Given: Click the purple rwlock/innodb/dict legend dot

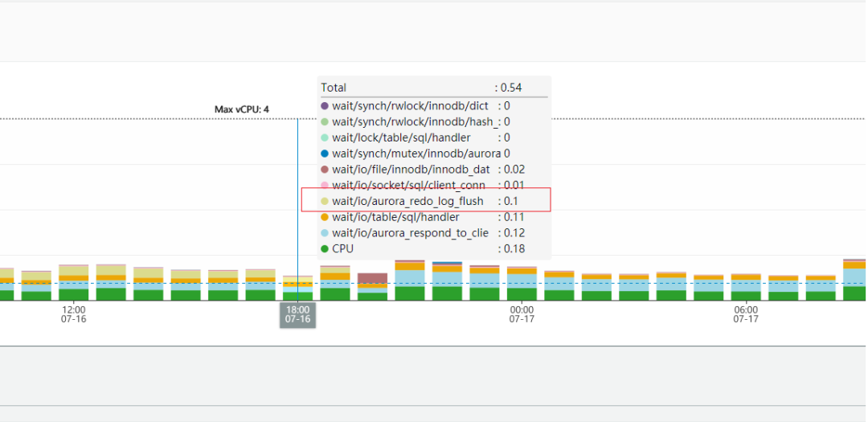Looking at the screenshot, I should tap(325, 105).
